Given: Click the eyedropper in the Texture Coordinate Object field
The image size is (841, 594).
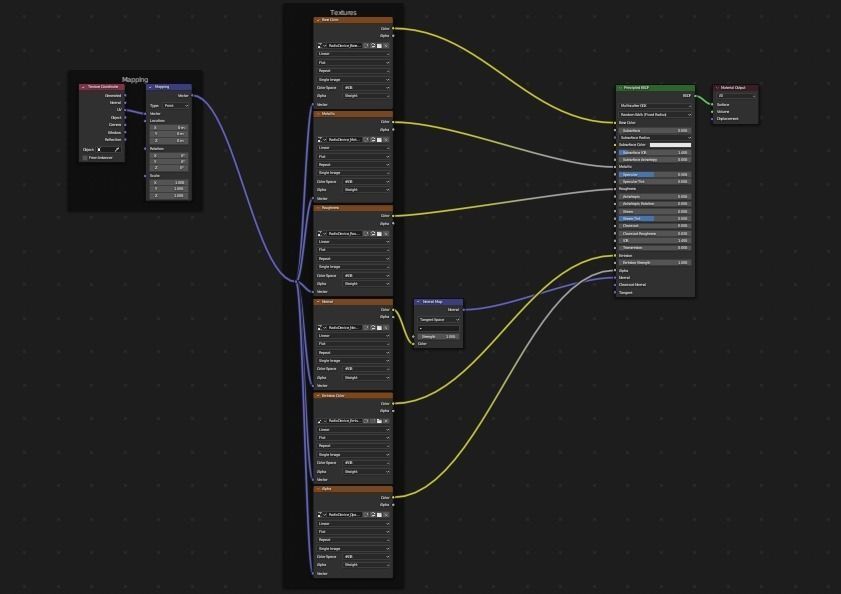Looking at the screenshot, I should [117, 150].
